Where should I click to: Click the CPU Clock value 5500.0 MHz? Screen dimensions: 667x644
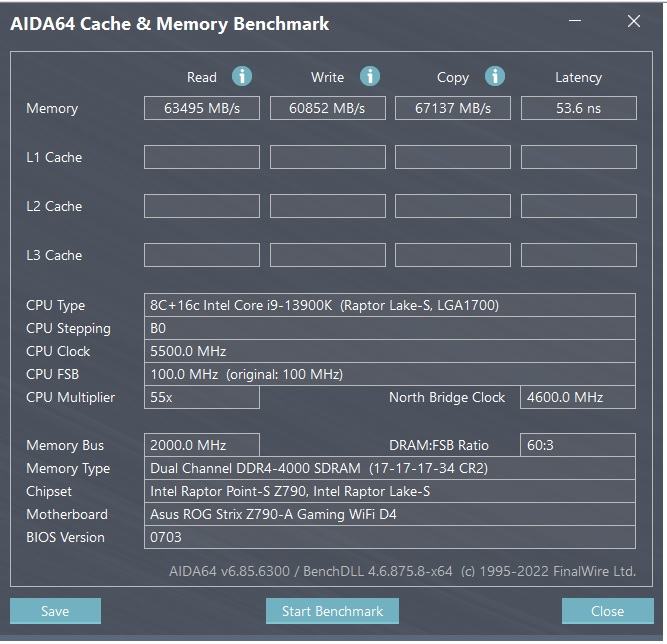click(390, 351)
